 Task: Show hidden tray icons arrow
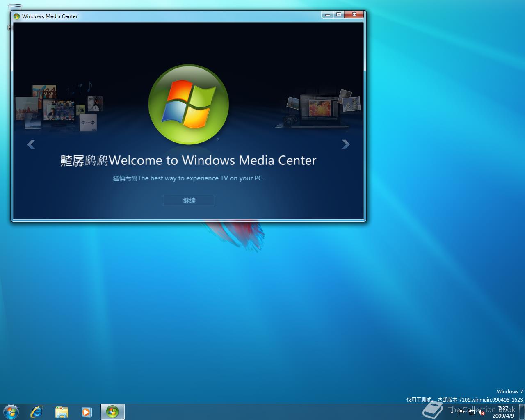click(452, 412)
